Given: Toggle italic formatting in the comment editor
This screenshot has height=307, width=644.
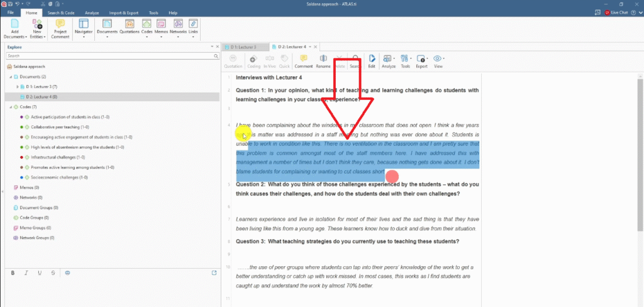Looking at the screenshot, I should click(x=26, y=272).
